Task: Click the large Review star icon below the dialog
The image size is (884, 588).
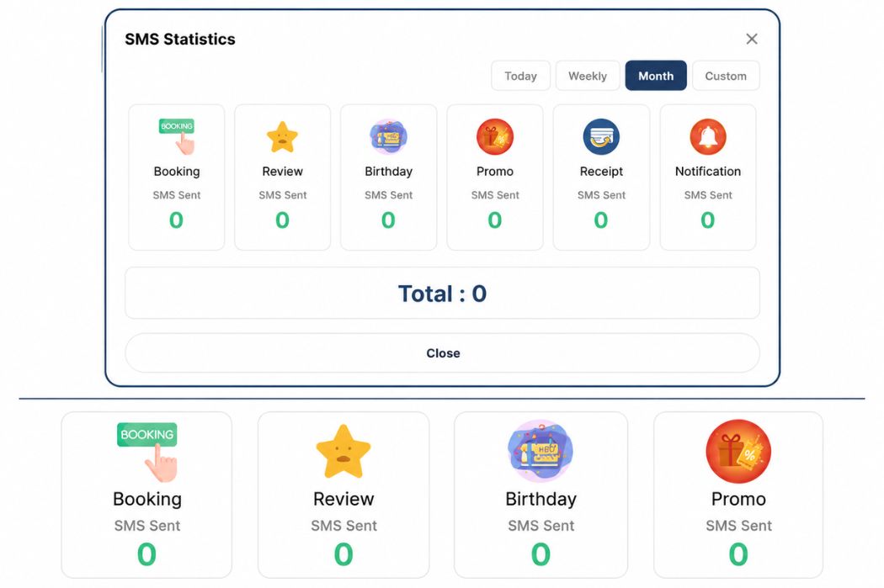Action: [343, 452]
